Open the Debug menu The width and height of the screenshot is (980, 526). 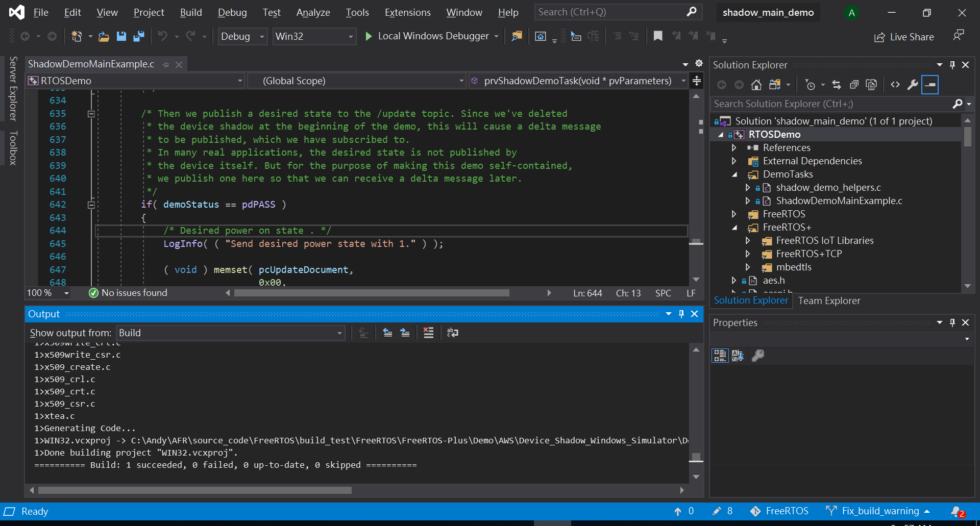point(232,12)
